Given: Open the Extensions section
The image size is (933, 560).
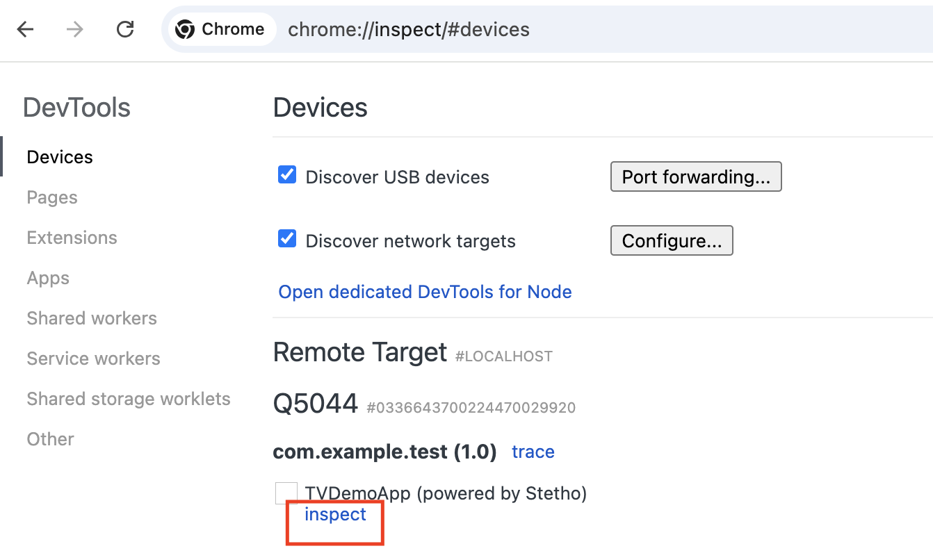Looking at the screenshot, I should (72, 238).
